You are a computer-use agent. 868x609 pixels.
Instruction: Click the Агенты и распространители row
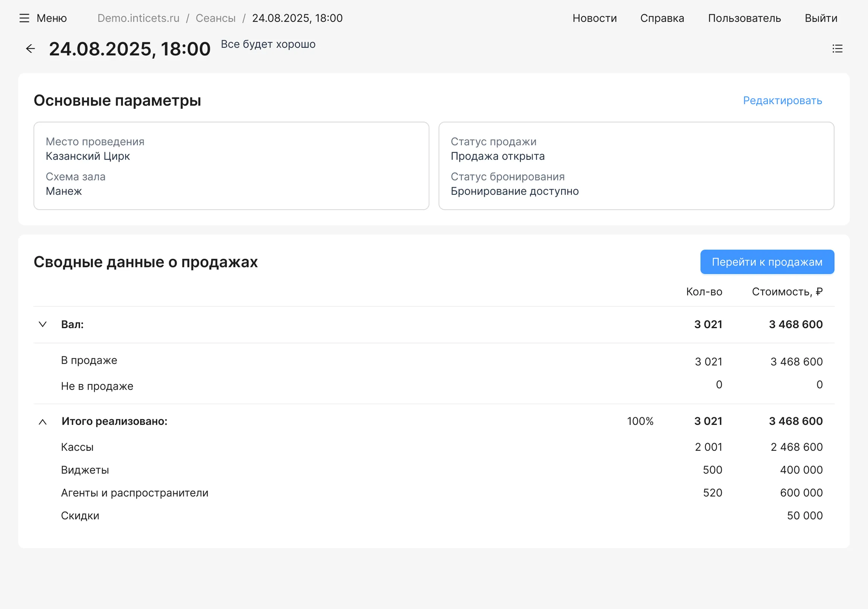135,492
